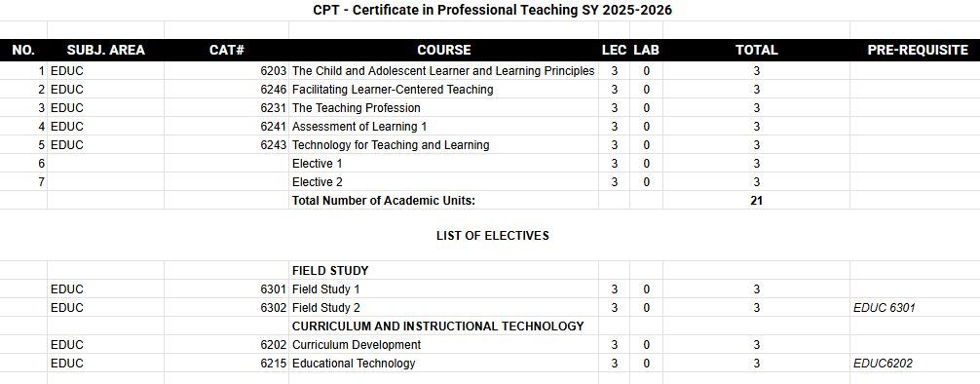This screenshot has height=384, width=980.
Task: Click the Curriculum Development course cell
Action: point(444,345)
